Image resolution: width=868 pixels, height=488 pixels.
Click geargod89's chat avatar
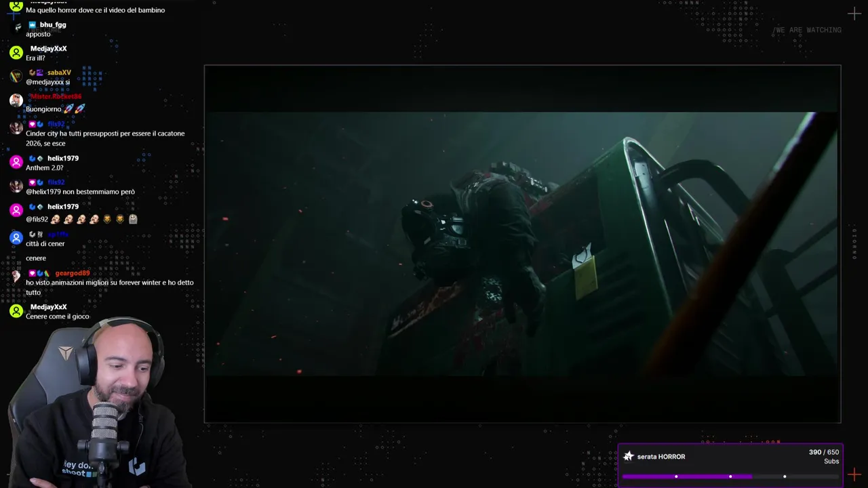(x=16, y=277)
